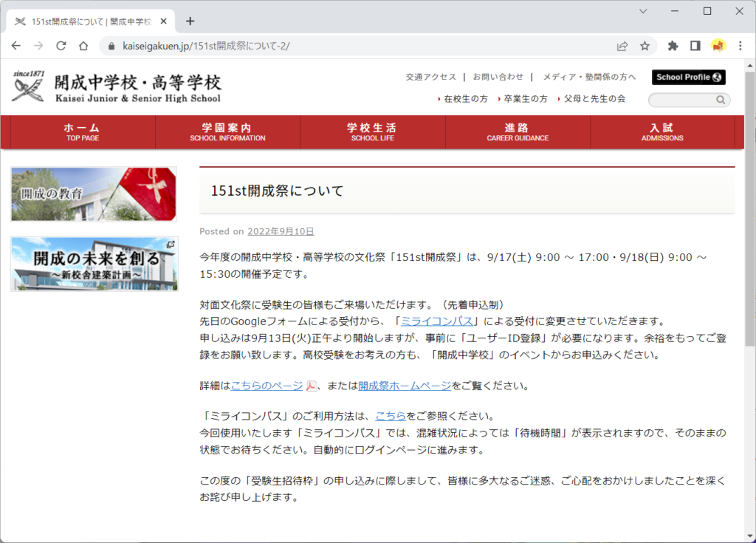Select the 151st開成祭について browser tab
The height and width of the screenshot is (543, 756).
[92, 21]
